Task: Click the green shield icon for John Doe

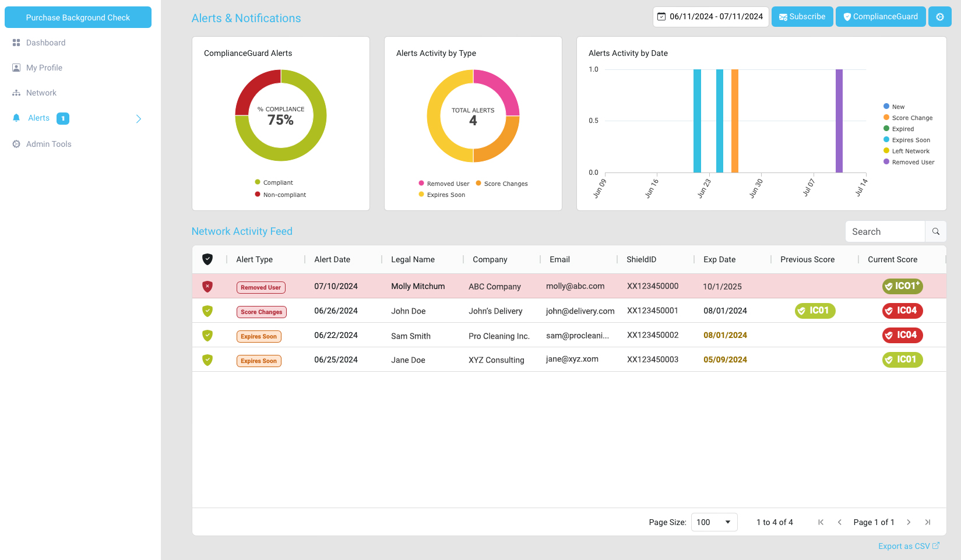Action: click(207, 311)
